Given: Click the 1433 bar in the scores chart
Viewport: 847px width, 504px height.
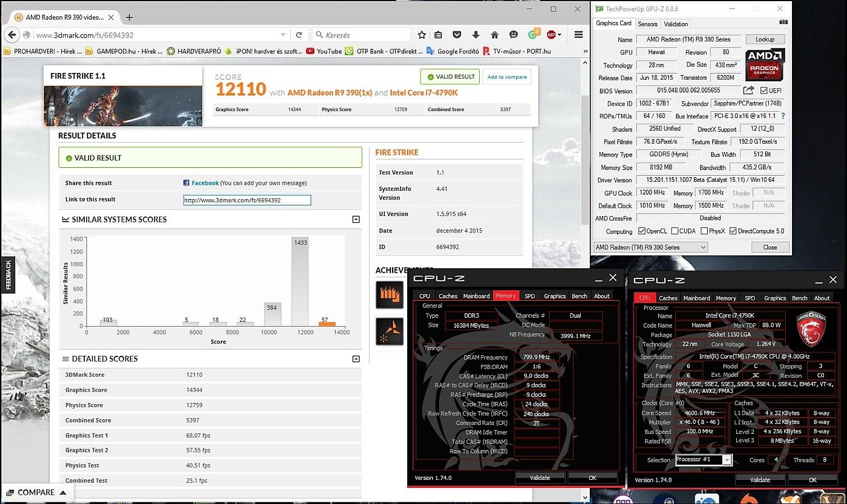Looking at the screenshot, I should [x=300, y=281].
